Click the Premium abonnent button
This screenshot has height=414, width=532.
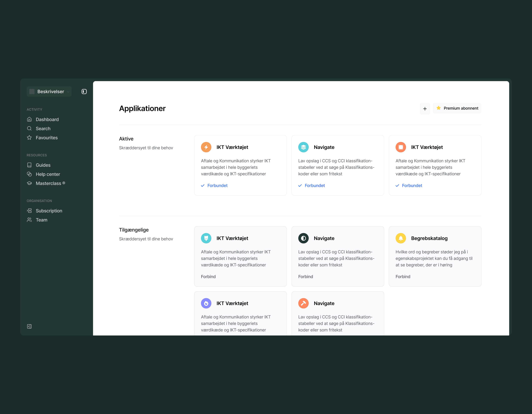click(x=457, y=108)
